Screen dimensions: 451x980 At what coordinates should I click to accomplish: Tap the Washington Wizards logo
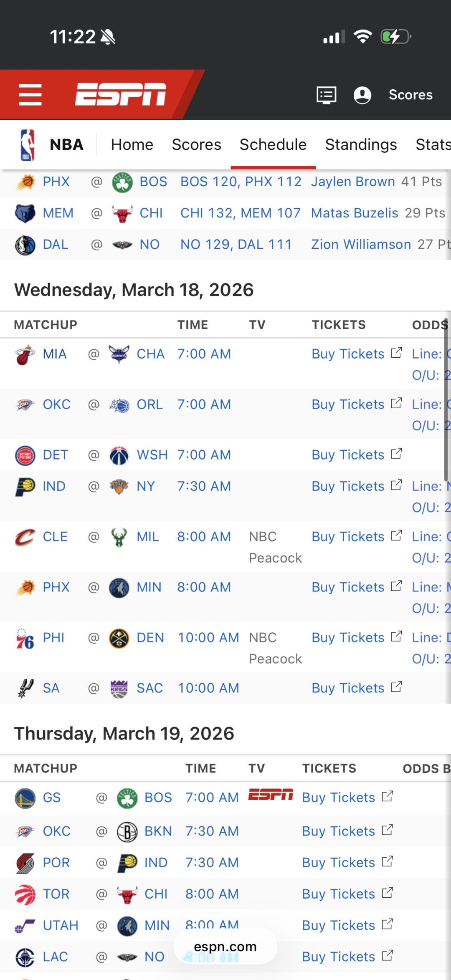tap(119, 455)
